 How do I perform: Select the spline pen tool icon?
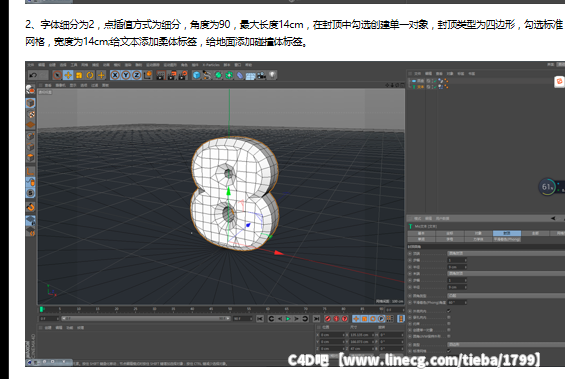click(x=207, y=75)
